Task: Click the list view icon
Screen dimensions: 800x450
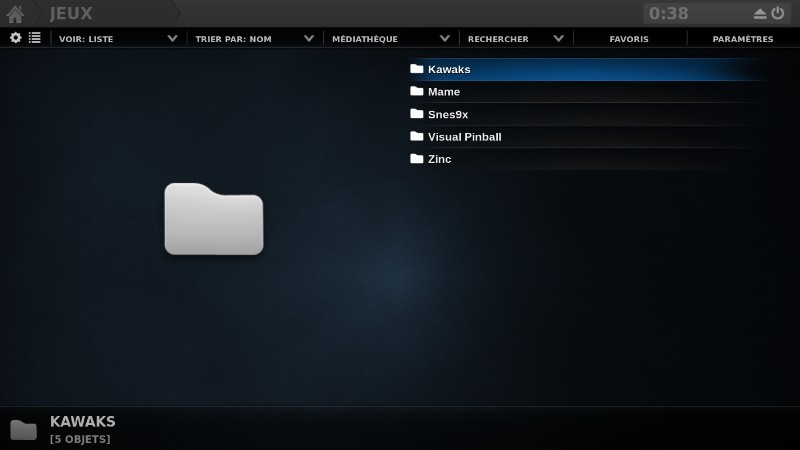Action: pos(35,38)
